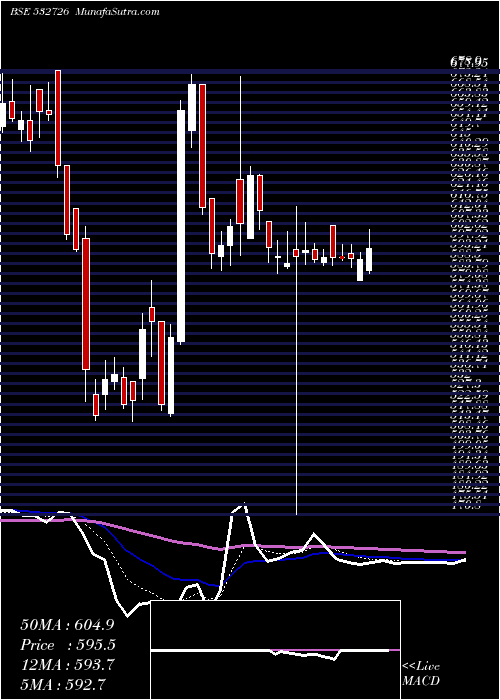Open the MunafaSutra.com watermark link text
Screen dimensions: 500x700
point(117,12)
